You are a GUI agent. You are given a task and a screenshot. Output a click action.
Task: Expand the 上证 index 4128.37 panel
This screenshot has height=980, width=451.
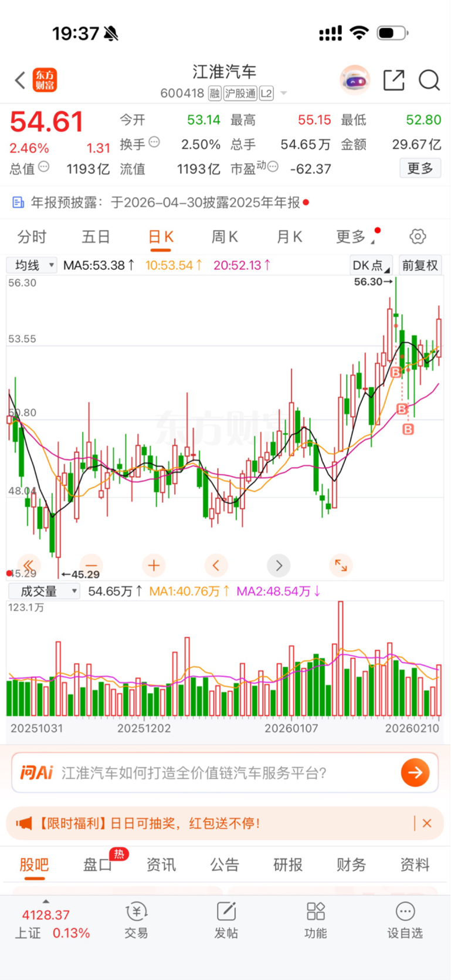pos(52,920)
